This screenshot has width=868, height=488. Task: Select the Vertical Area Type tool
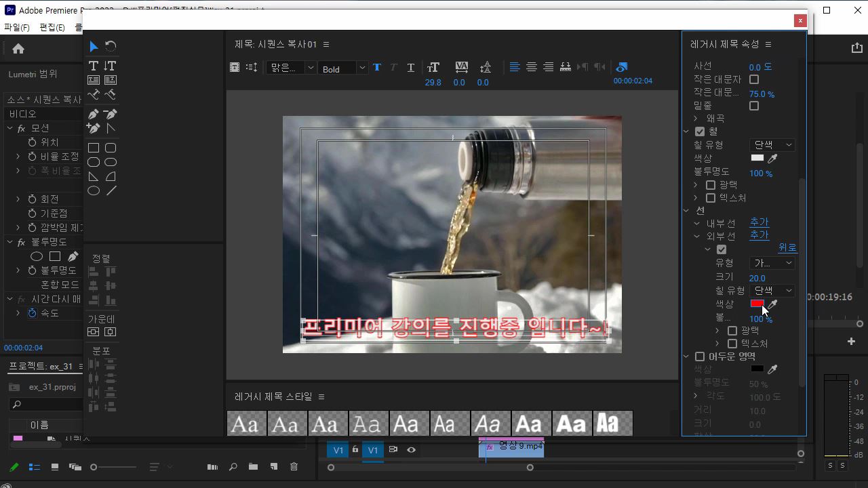(x=111, y=80)
